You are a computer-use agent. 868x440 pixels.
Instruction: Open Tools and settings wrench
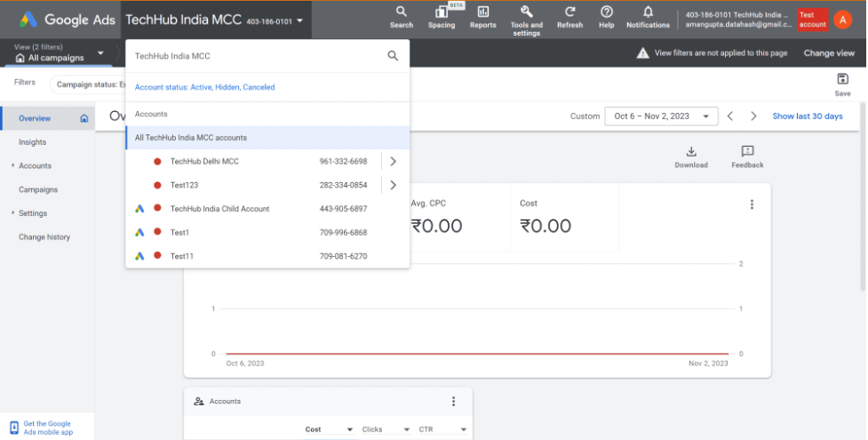527,20
